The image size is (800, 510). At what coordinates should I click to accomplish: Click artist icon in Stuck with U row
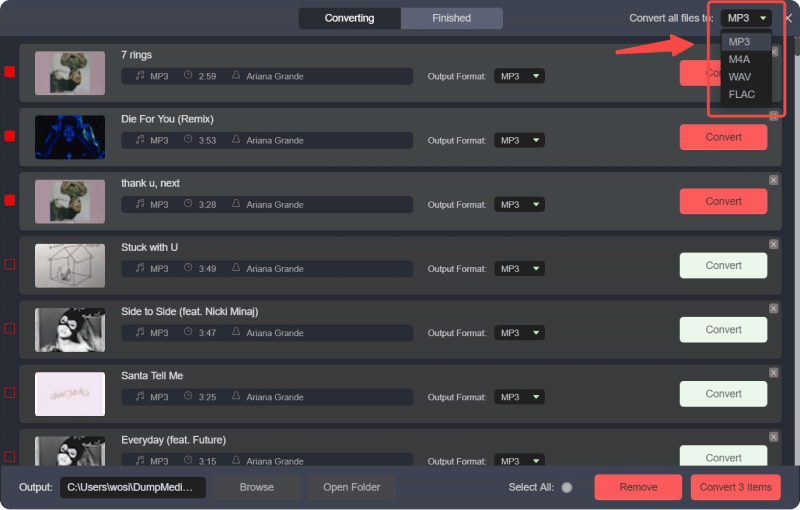pos(236,268)
